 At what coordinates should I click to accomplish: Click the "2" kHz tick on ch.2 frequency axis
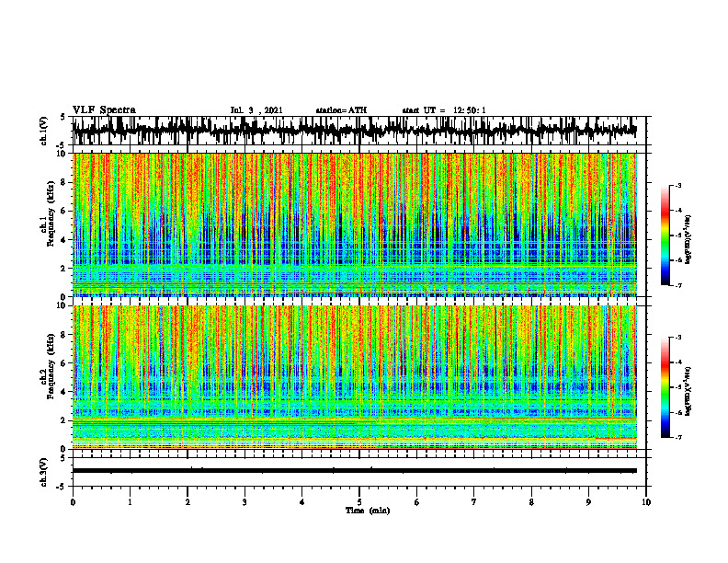pyautogui.click(x=64, y=420)
